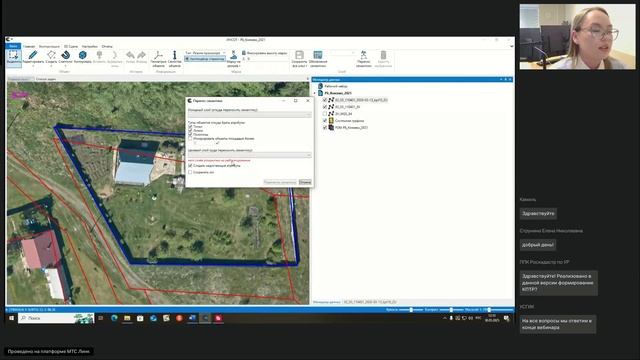Viewport: 640px width, 360px height.
Task: Collapse the project tree node
Action: (315, 93)
